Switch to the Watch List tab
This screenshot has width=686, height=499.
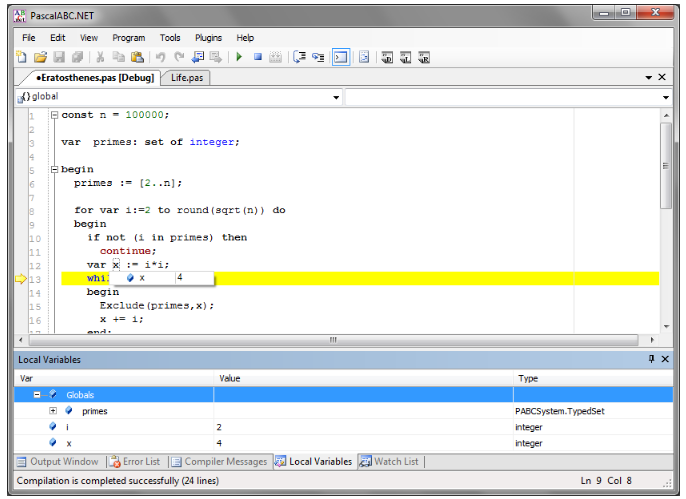coord(390,462)
